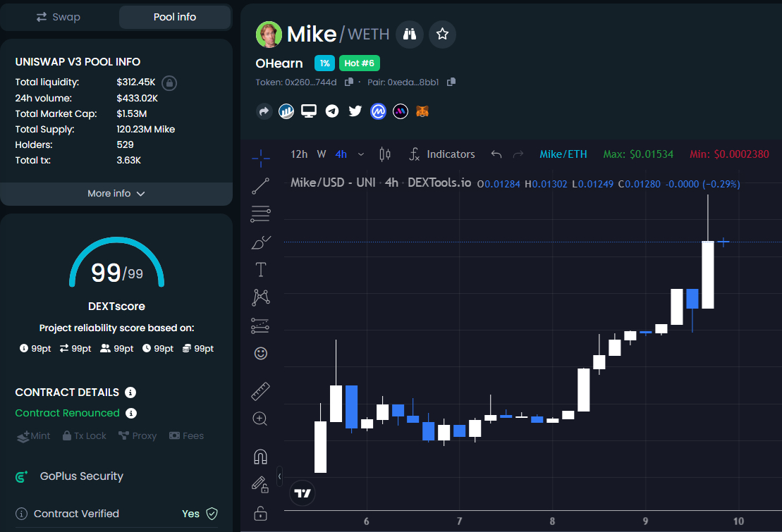The height and width of the screenshot is (532, 782).
Task: Add Mike to favorites with star
Action: [x=442, y=34]
